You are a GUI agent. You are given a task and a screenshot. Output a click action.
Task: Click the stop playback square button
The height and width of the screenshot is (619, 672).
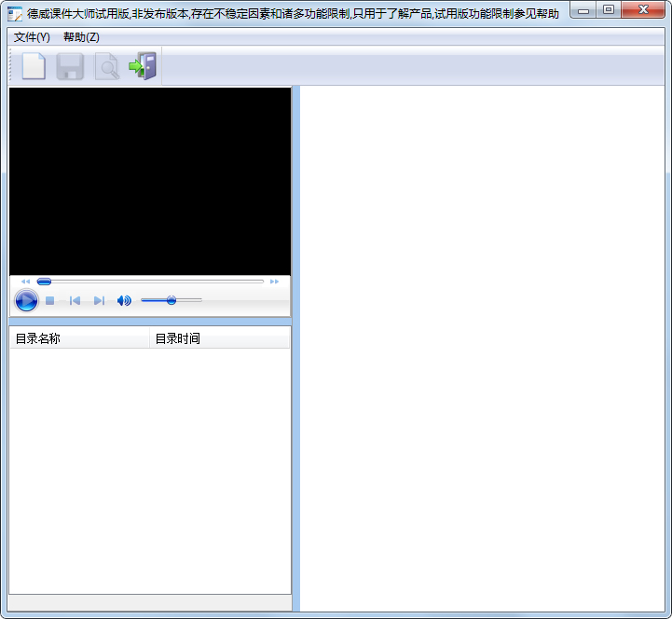click(49, 301)
